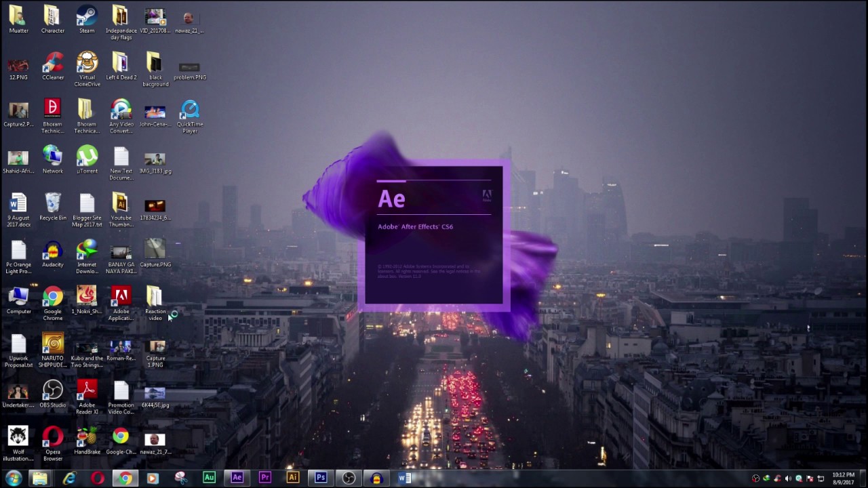868x488 pixels.
Task: Select the Character folder
Action: tap(53, 20)
